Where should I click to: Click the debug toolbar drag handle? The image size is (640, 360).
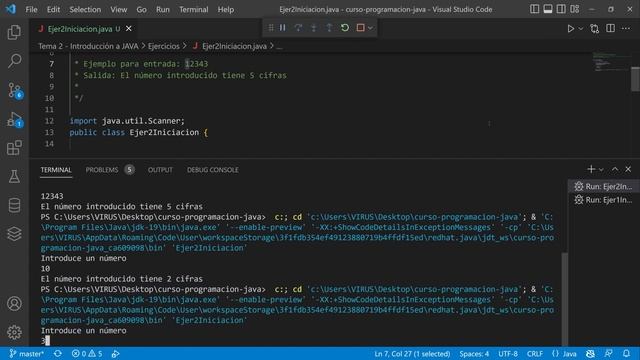271,28
